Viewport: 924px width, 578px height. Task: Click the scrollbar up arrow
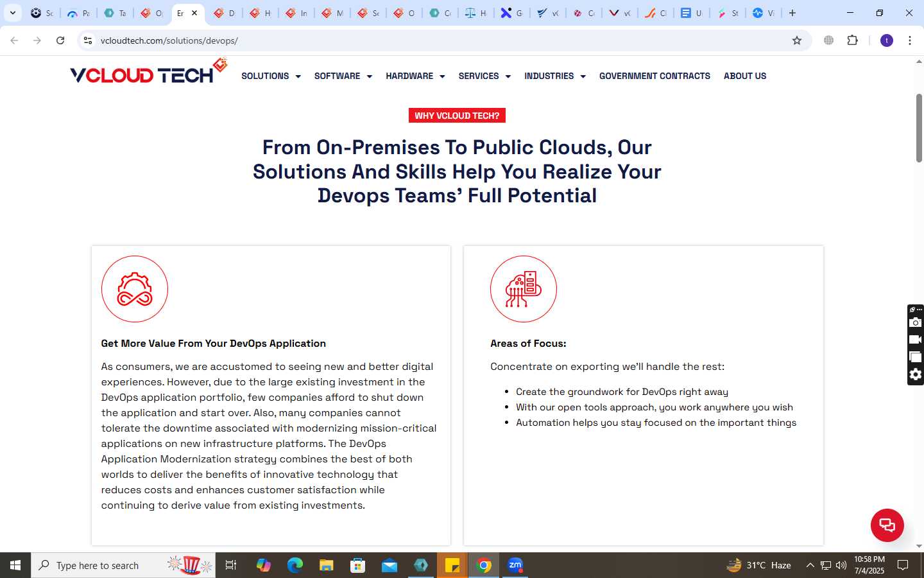pos(919,62)
